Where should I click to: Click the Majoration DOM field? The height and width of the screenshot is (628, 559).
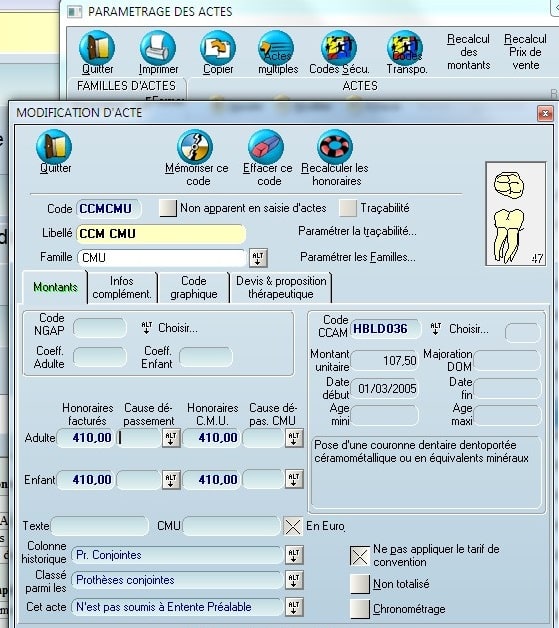507,360
